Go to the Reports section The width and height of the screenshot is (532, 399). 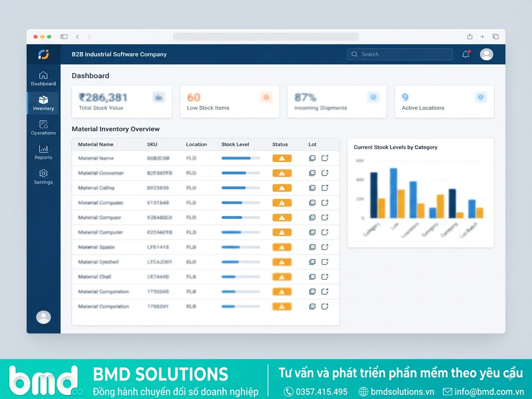click(x=44, y=152)
